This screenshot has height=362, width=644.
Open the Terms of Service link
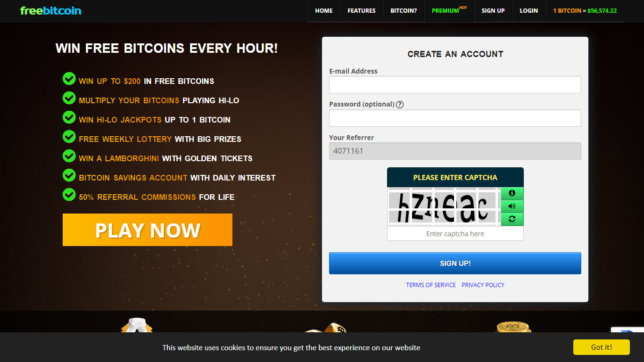click(x=431, y=285)
